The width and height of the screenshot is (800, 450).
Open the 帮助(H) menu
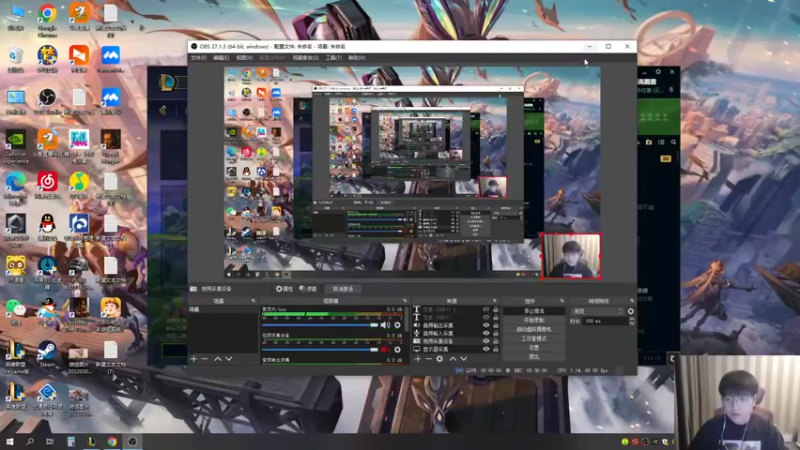[356, 58]
